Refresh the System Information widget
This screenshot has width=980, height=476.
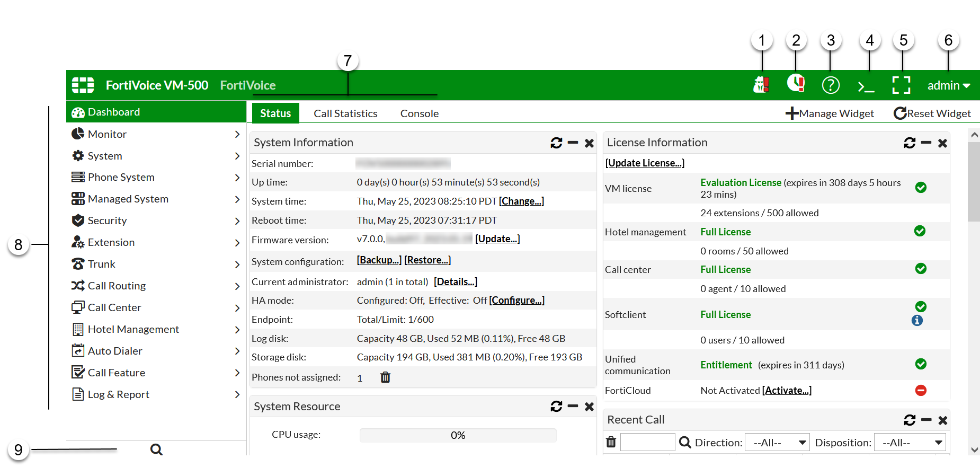click(x=556, y=143)
